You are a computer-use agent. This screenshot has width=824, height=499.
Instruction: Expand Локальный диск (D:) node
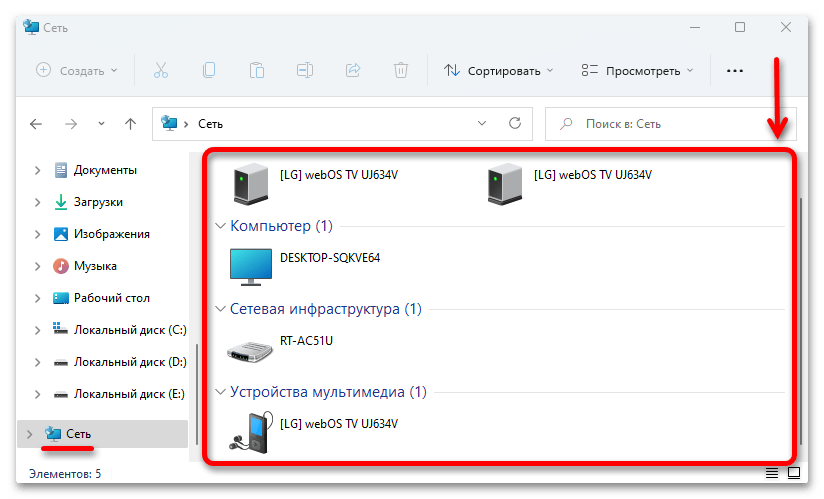[x=37, y=362]
